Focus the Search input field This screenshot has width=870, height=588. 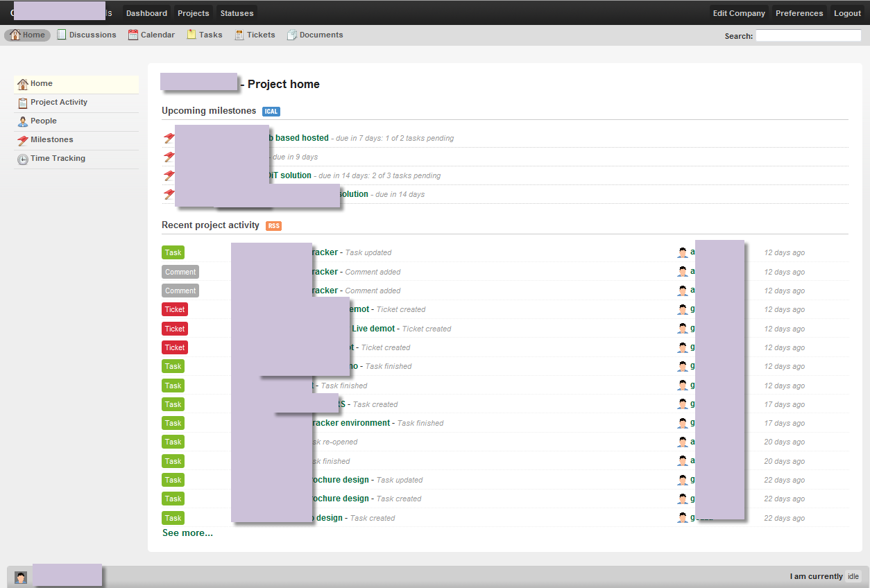coord(808,35)
